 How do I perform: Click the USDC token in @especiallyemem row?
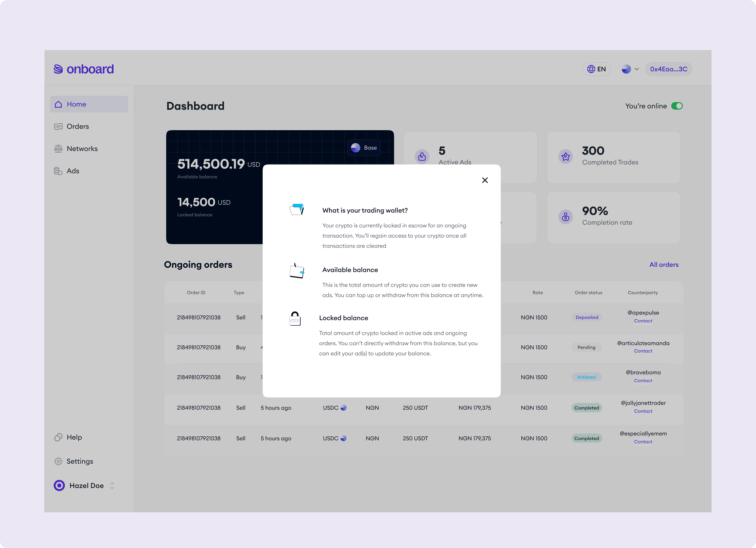(334, 439)
